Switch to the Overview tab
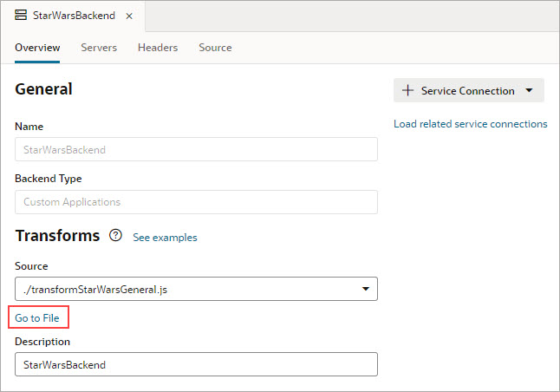Viewport: 560px width, 392px height. tap(37, 48)
